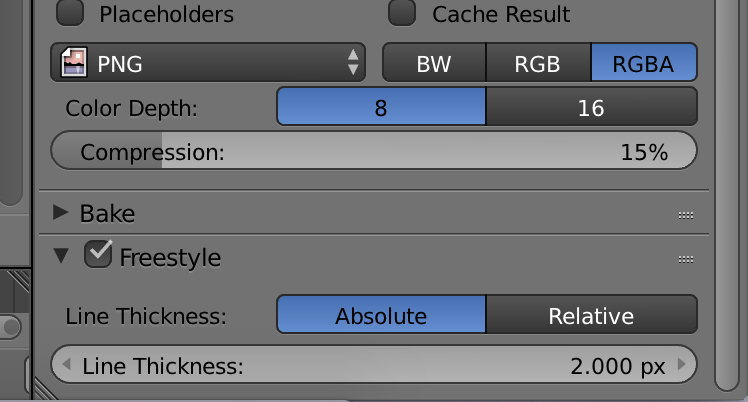Click the Compression slider
The image size is (748, 402).
tap(373, 152)
